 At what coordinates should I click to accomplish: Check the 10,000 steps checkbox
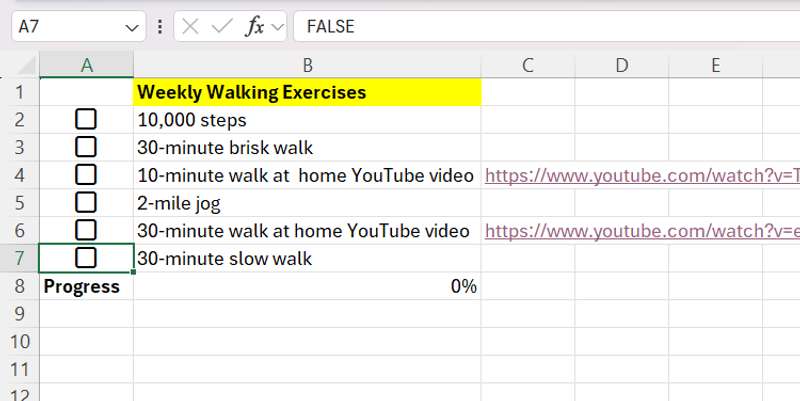86,119
